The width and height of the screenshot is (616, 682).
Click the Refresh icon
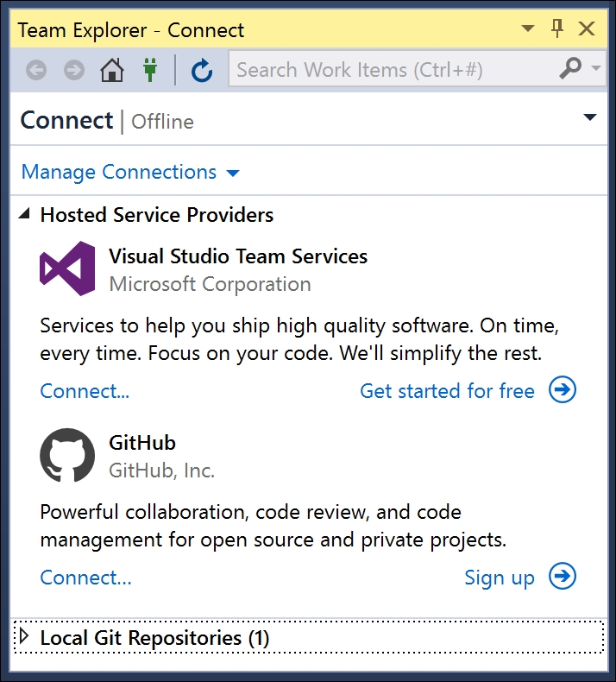point(202,70)
